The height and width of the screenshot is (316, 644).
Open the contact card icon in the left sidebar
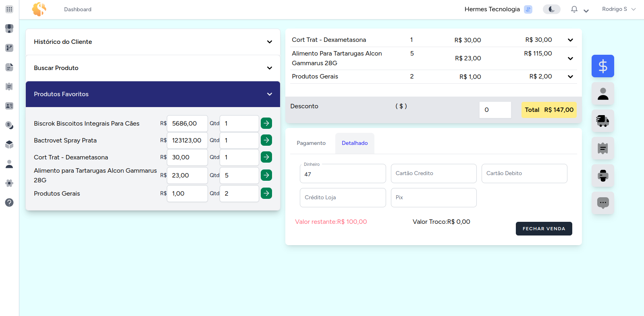tap(9, 106)
